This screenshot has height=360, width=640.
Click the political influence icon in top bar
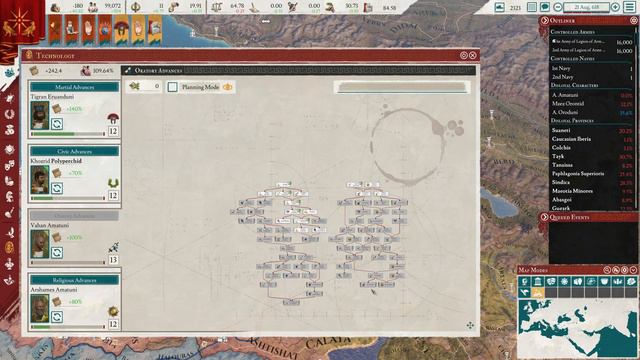point(136,7)
